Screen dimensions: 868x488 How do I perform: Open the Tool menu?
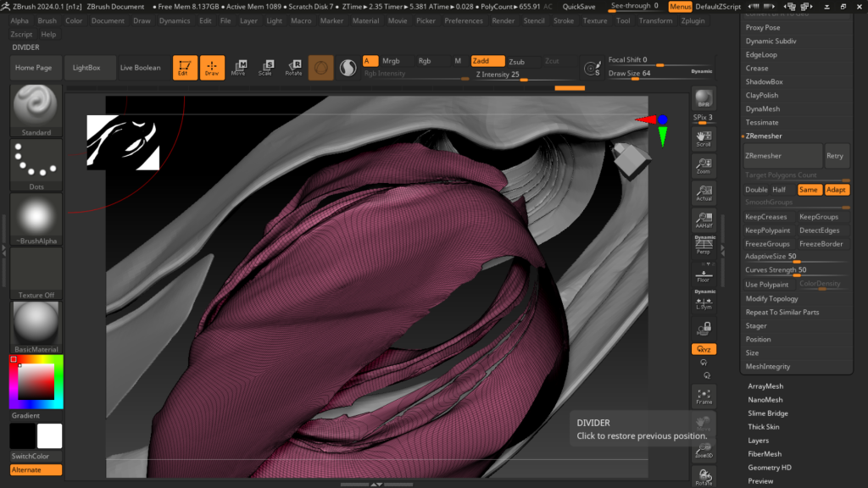623,20
